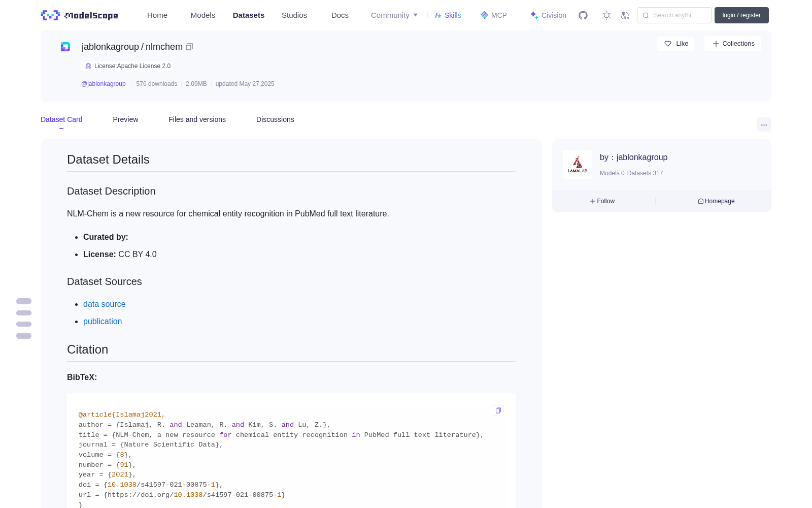
Task: Open the Studios menu item
Action: (294, 15)
